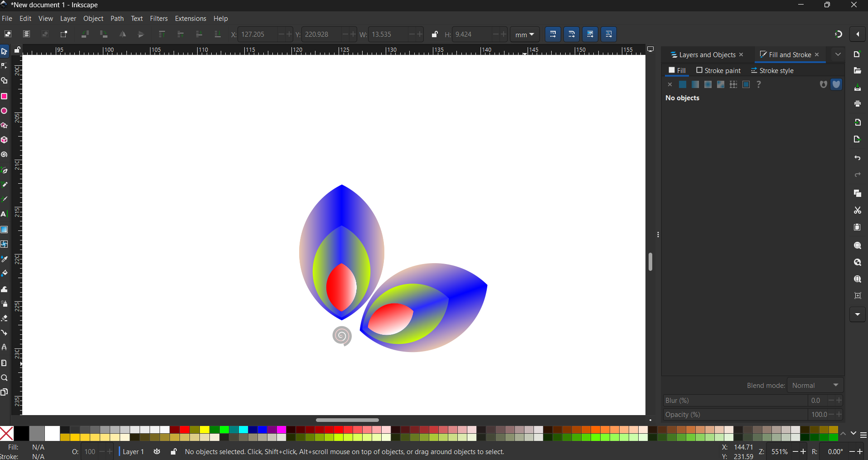
Task: Click Rotate 90 degrees clockwise icon
Action: point(104,34)
